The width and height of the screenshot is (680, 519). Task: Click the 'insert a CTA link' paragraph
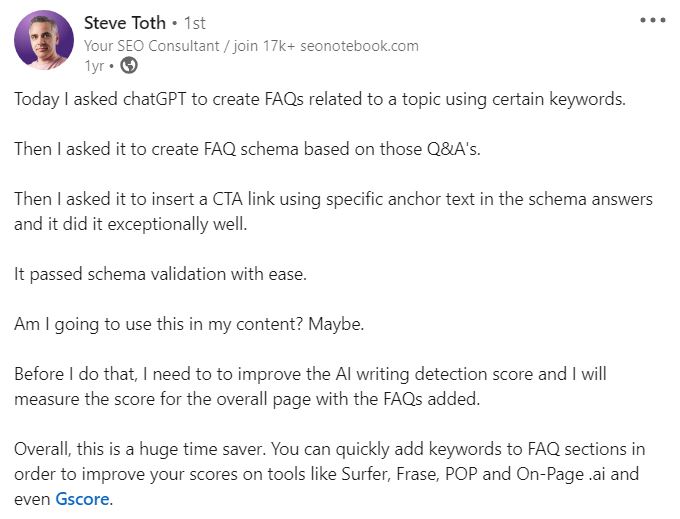coord(333,212)
